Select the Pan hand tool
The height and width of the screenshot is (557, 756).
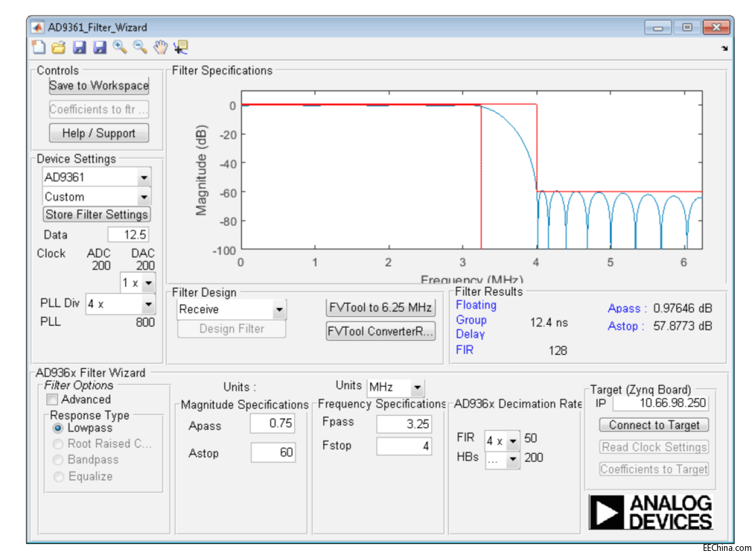point(160,47)
